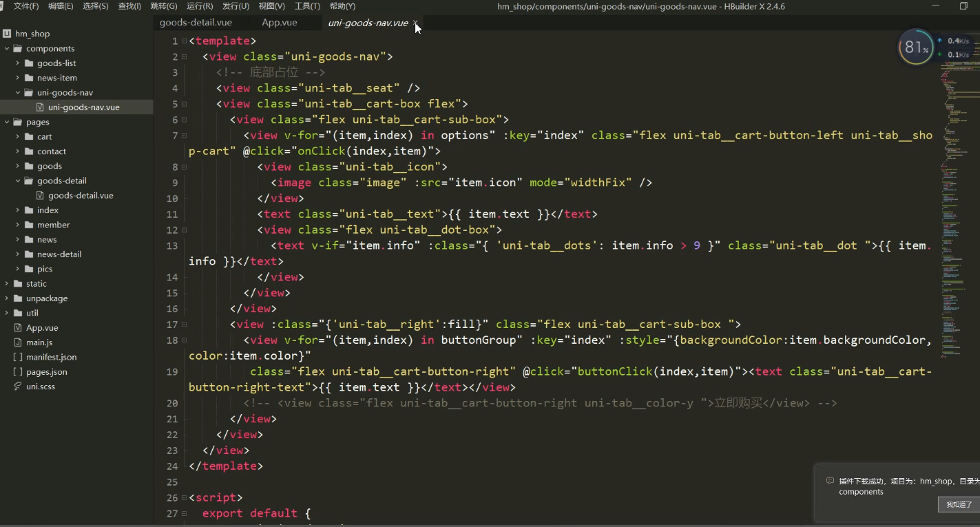Click the 81% circular performance widget

point(916,47)
